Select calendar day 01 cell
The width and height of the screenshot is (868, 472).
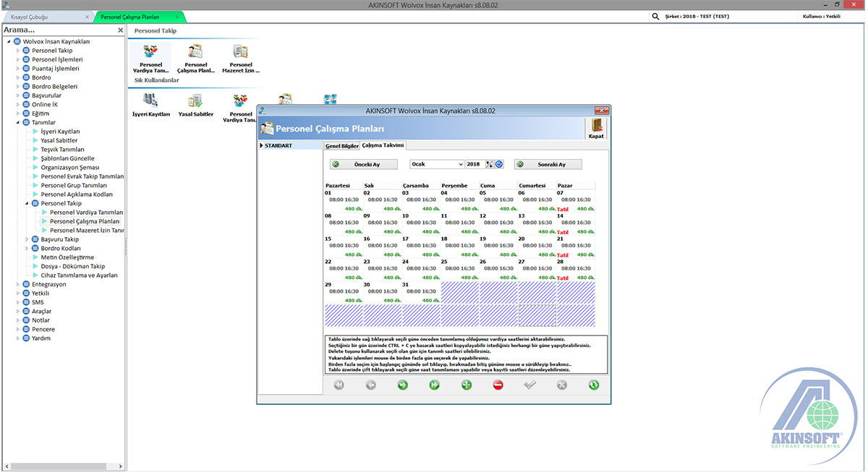[x=344, y=200]
